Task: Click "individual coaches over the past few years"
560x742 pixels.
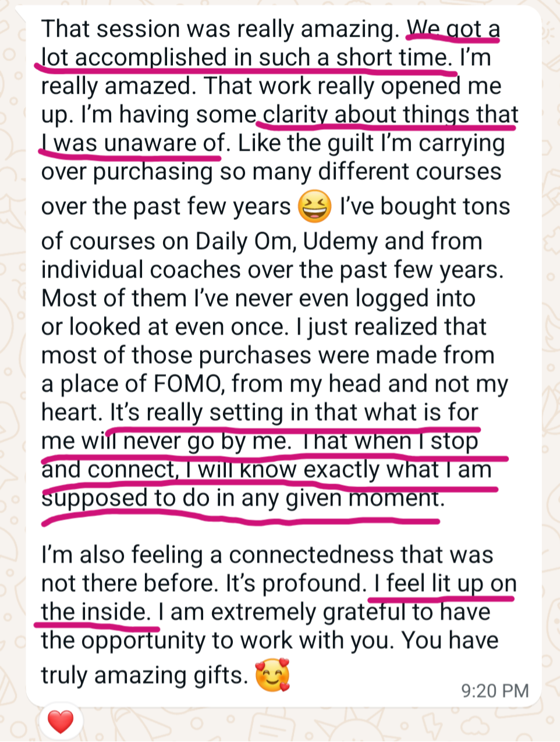Action: point(271,269)
